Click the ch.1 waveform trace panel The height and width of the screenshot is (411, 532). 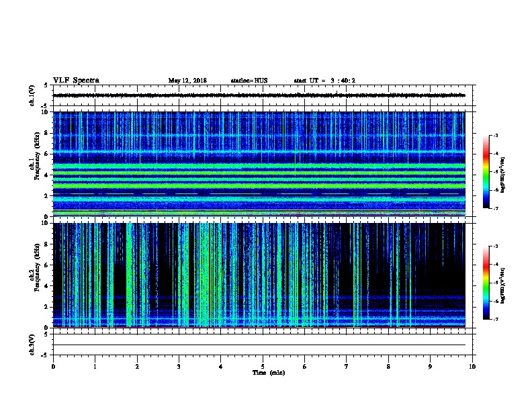tap(263, 95)
